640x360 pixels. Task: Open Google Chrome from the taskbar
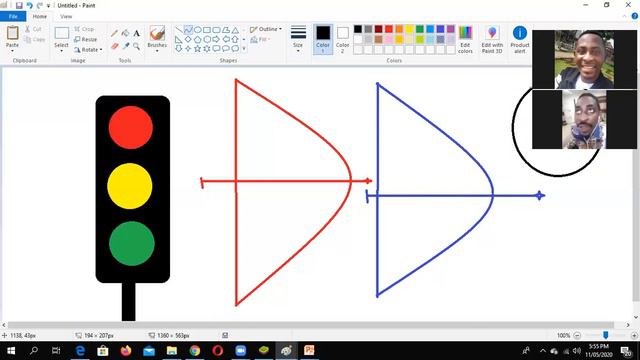click(195, 351)
